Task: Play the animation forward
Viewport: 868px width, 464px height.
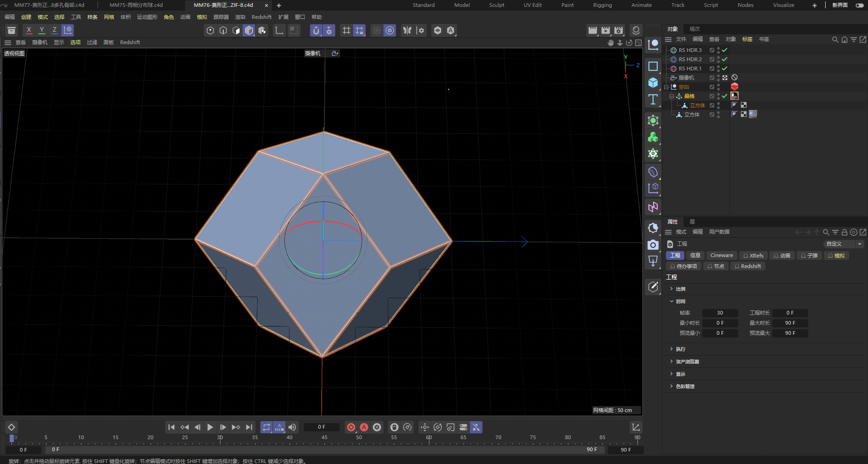Action: pyautogui.click(x=210, y=427)
